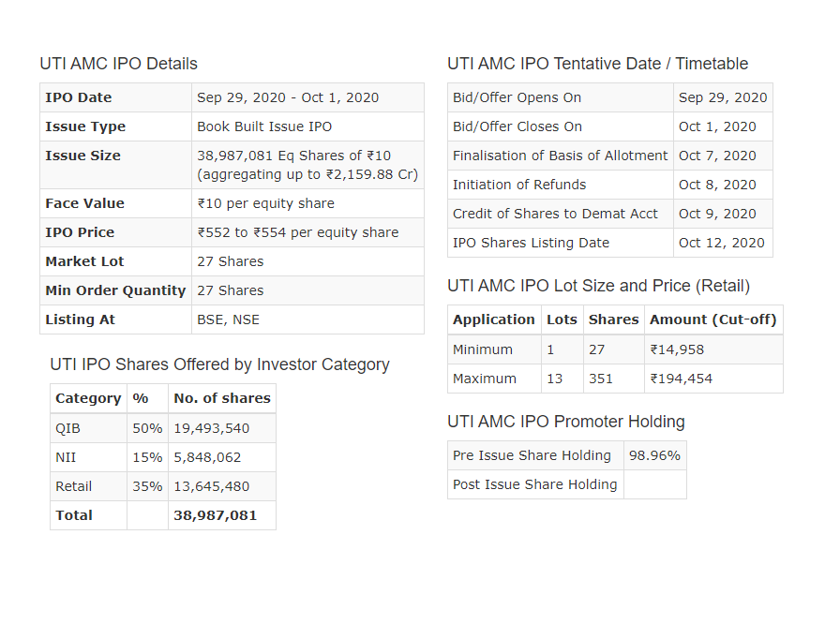The width and height of the screenshot is (840, 639).
Task: Select the Issue Size row label
Action: (82, 156)
